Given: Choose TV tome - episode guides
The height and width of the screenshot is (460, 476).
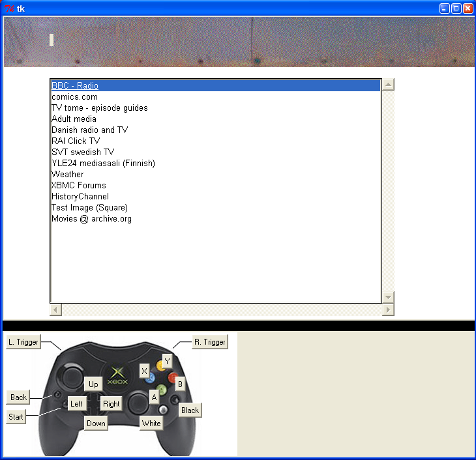Looking at the screenshot, I should coord(216,108).
